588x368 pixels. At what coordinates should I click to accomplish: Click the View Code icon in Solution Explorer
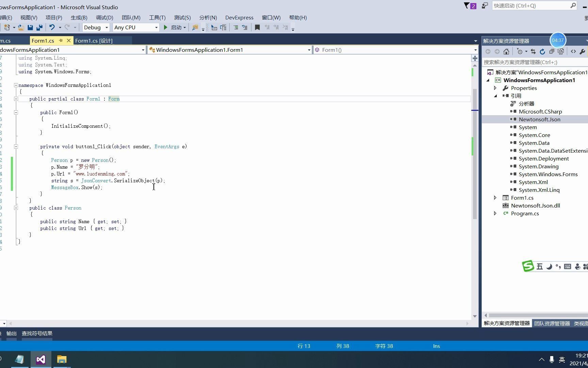pyautogui.click(x=573, y=51)
